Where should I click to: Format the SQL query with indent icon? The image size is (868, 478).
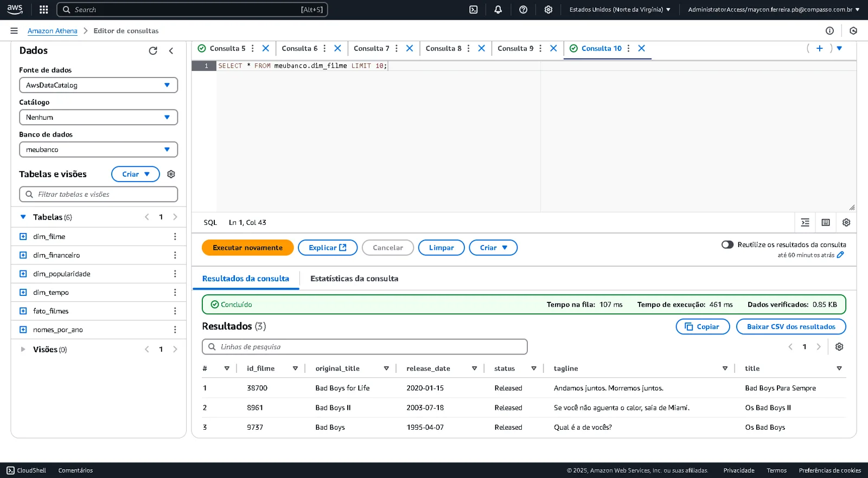click(805, 223)
